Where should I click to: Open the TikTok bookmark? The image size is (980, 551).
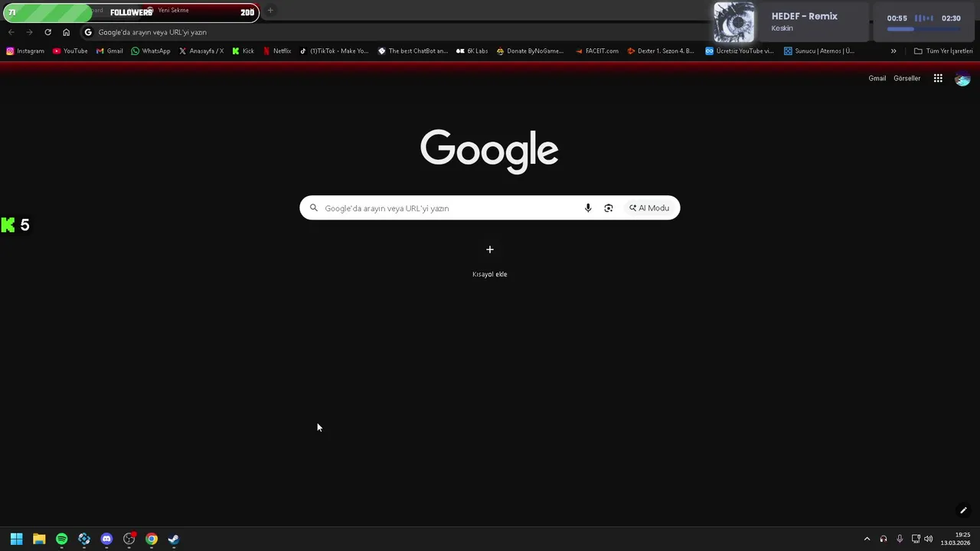pos(334,51)
